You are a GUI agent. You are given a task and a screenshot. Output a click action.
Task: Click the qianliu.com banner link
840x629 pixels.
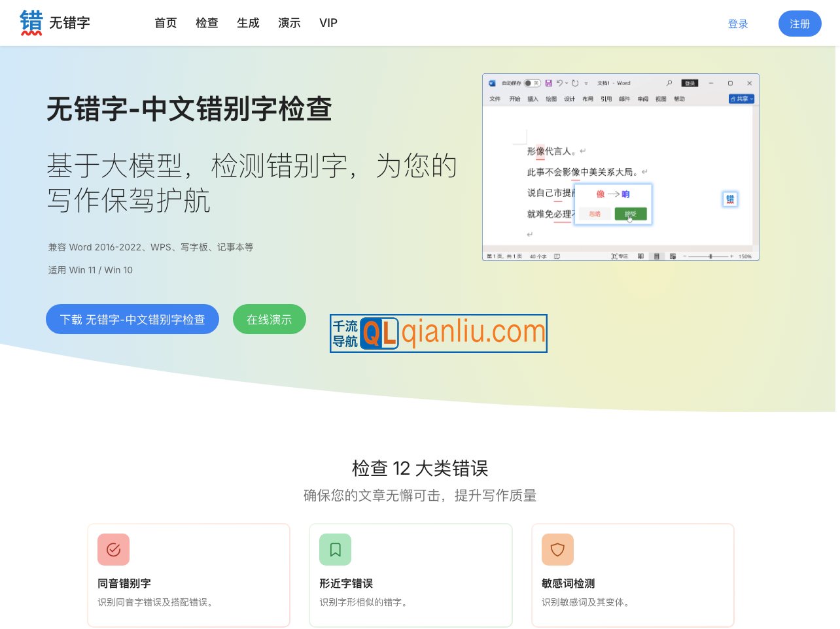point(438,333)
